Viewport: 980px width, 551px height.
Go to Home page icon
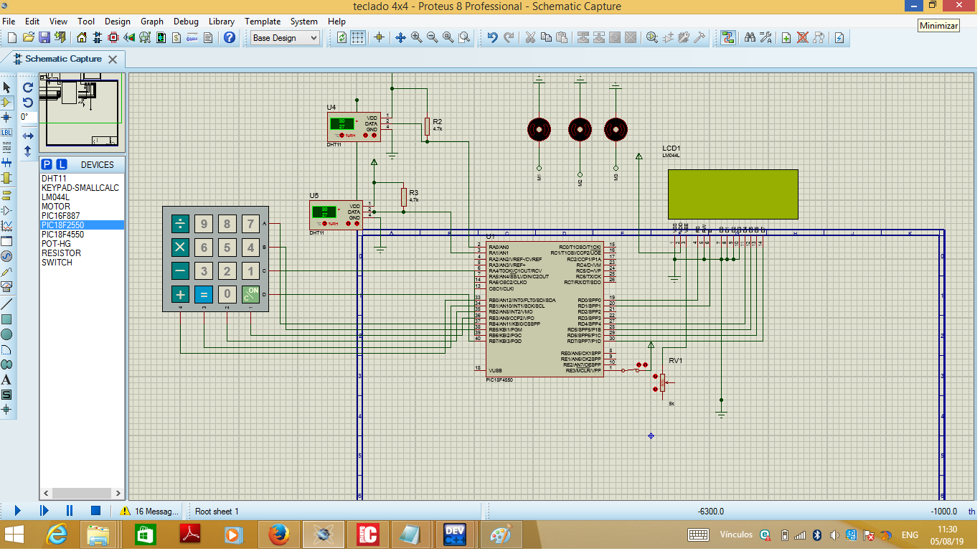pos(82,37)
